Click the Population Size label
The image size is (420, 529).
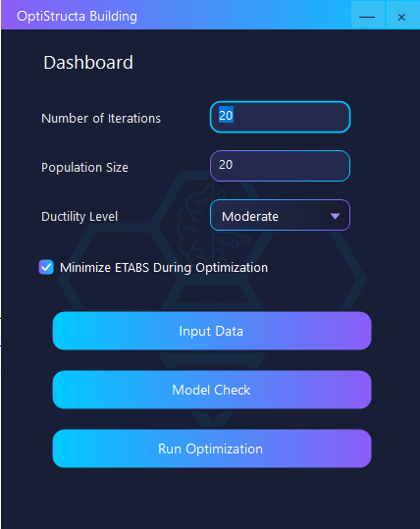84,167
